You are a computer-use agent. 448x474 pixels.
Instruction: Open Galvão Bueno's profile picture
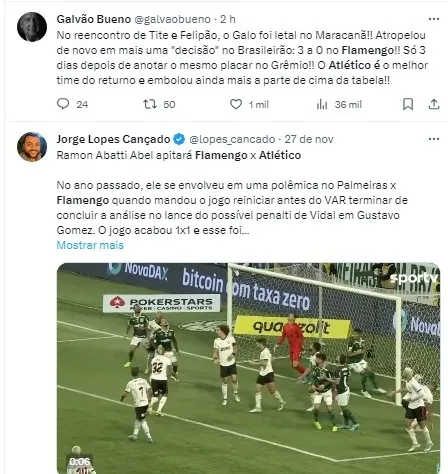tap(32, 27)
